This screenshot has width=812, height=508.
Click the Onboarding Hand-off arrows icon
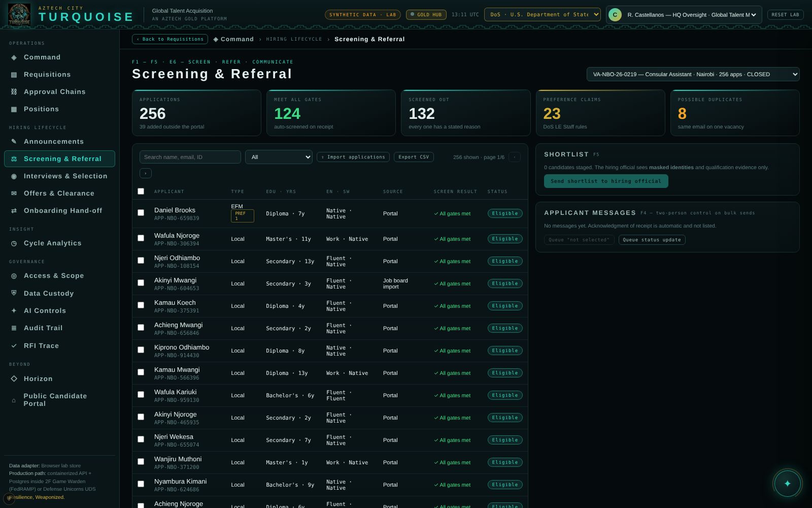click(x=14, y=211)
